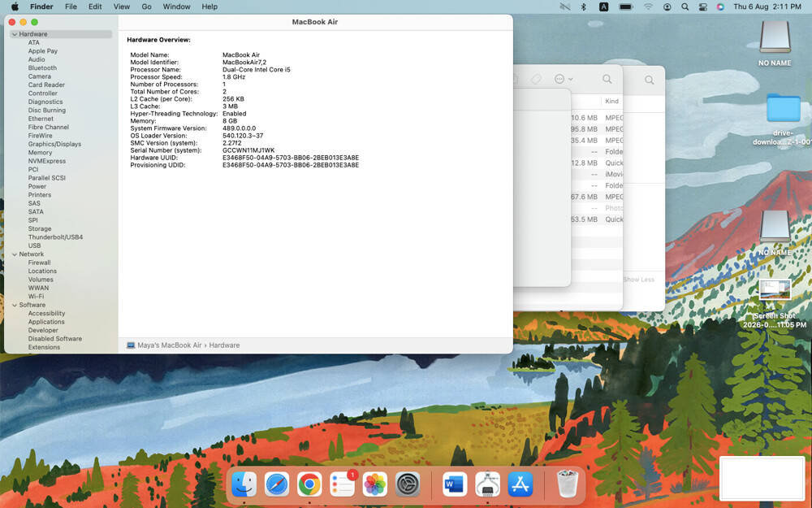Open the action ellipsis dropdown in Finder toolbar
The width and height of the screenshot is (812, 508).
564,80
